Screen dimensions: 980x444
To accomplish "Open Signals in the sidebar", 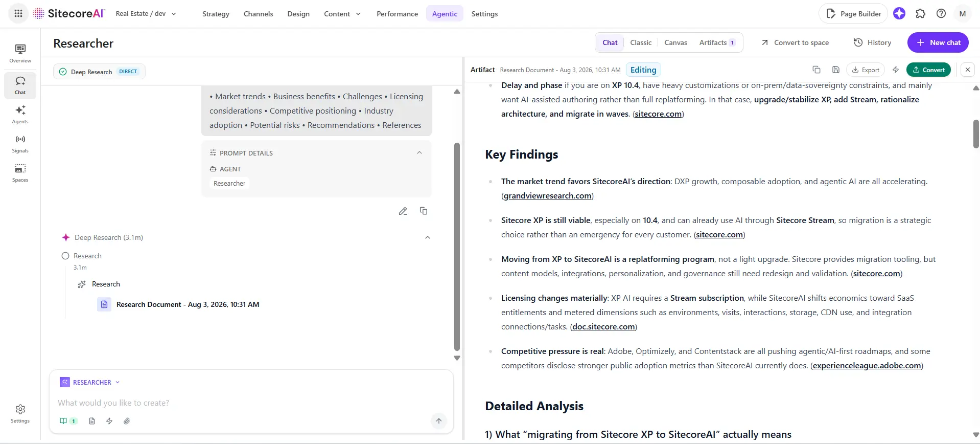I will coord(20,143).
